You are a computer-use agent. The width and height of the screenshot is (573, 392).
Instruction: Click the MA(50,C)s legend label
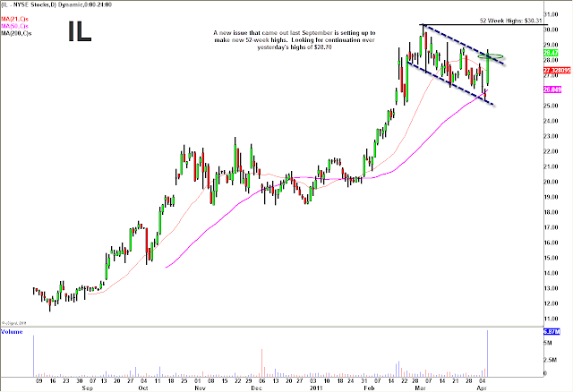[14, 26]
